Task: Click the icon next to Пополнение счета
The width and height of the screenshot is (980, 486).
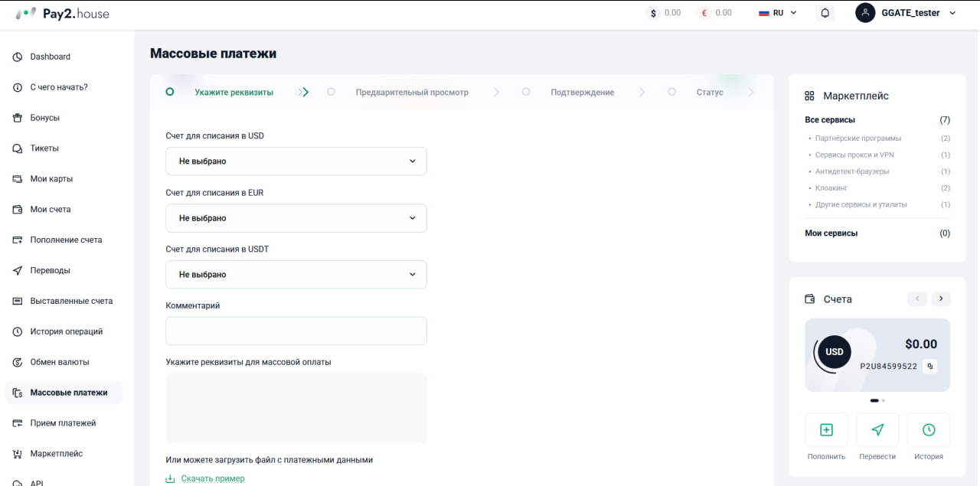Action: pyautogui.click(x=18, y=240)
